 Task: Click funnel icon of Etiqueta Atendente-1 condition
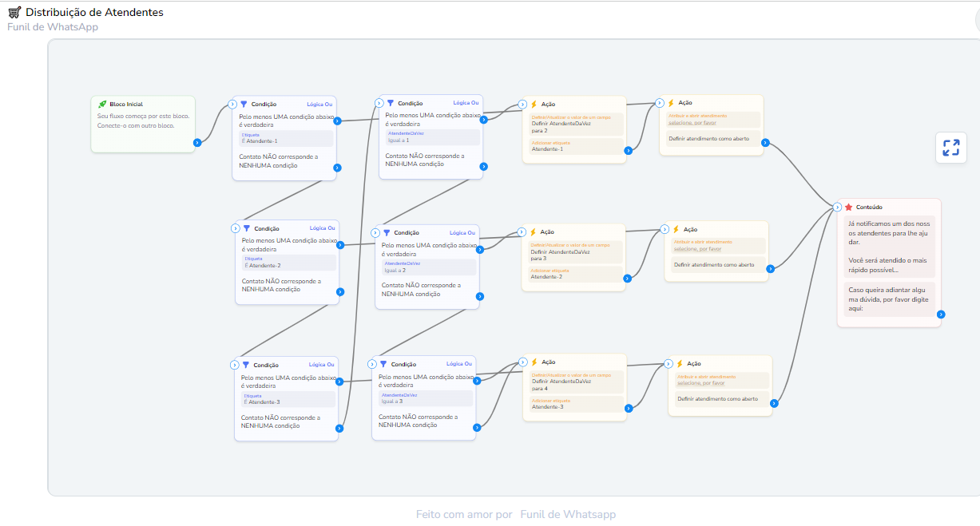tap(244, 104)
